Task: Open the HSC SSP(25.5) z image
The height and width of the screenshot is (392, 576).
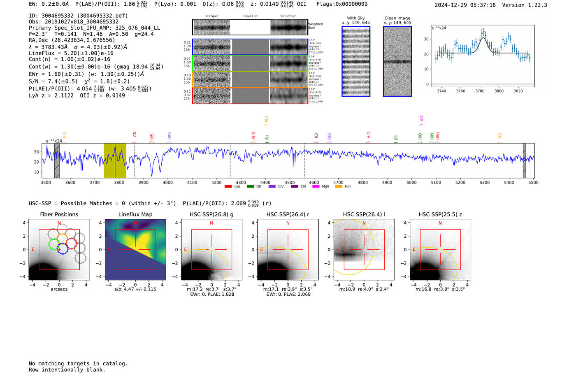Action: pyautogui.click(x=440, y=249)
